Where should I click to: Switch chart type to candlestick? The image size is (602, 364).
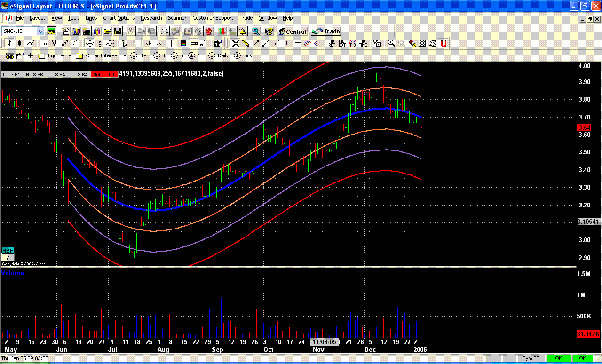(x=19, y=43)
